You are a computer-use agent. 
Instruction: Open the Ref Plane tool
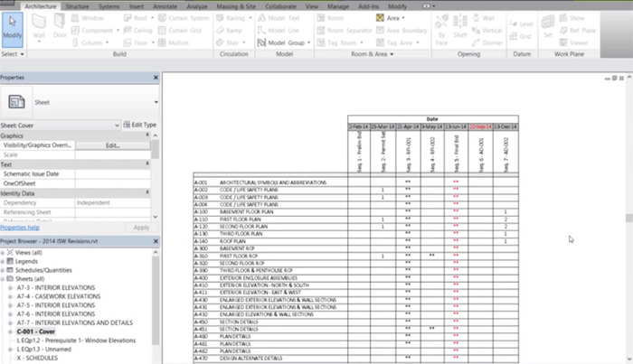point(578,30)
